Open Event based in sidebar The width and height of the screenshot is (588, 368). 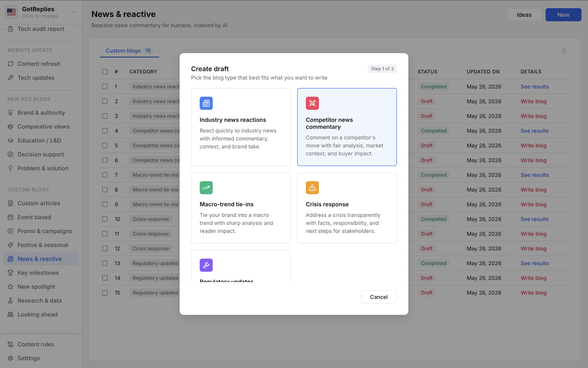pyautogui.click(x=41, y=217)
